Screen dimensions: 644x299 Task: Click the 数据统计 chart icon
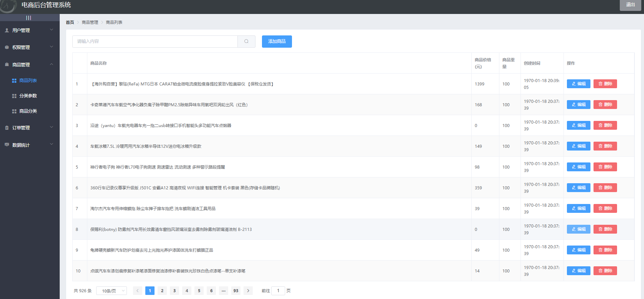7,145
